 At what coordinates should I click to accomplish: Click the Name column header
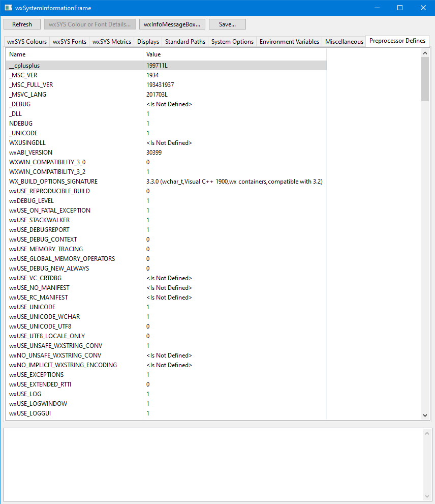tap(74, 54)
